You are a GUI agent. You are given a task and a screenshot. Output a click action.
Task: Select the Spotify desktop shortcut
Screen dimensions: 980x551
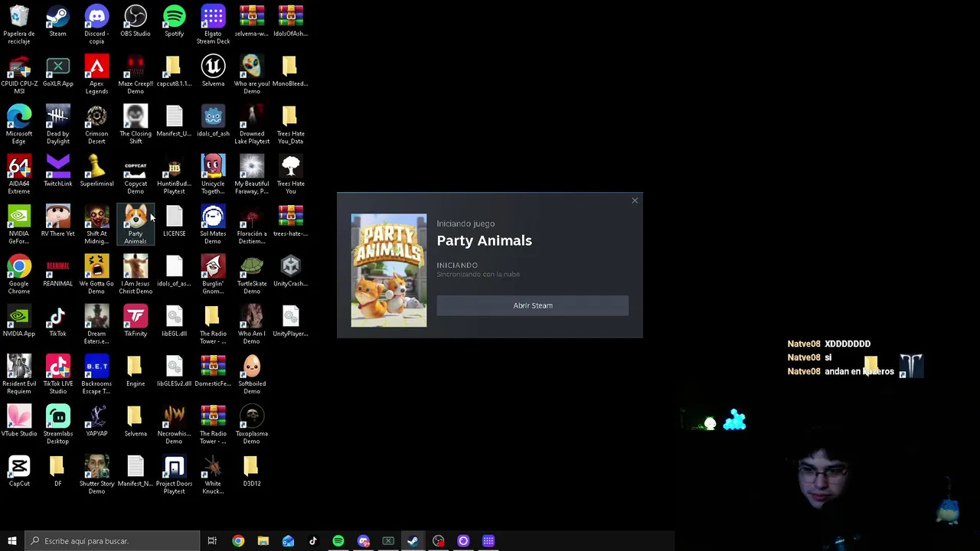click(174, 21)
